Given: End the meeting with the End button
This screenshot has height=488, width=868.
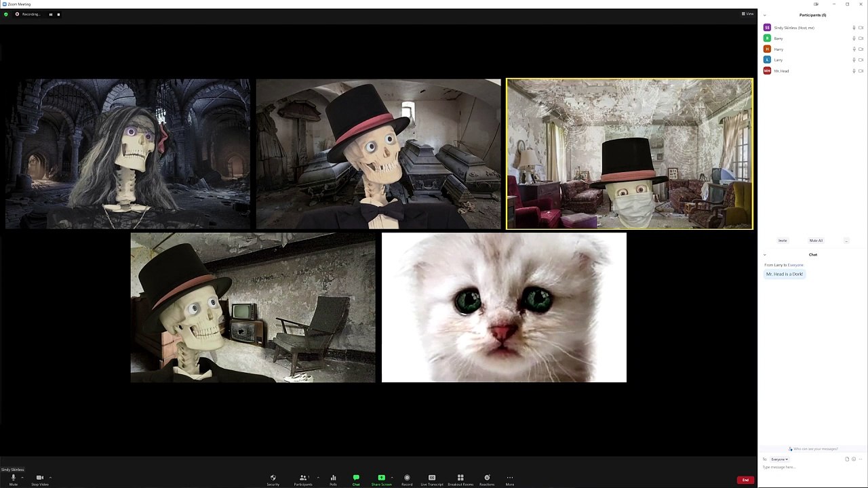Looking at the screenshot, I should (x=745, y=480).
